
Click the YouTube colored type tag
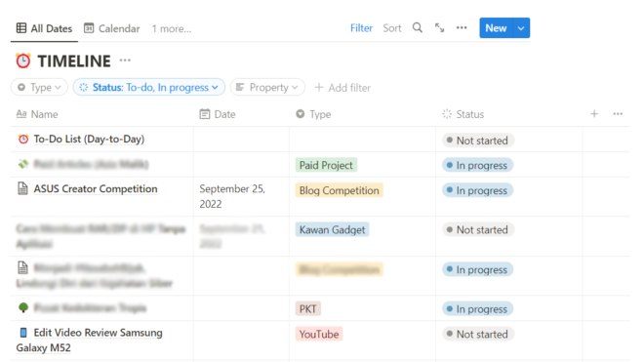(319, 334)
